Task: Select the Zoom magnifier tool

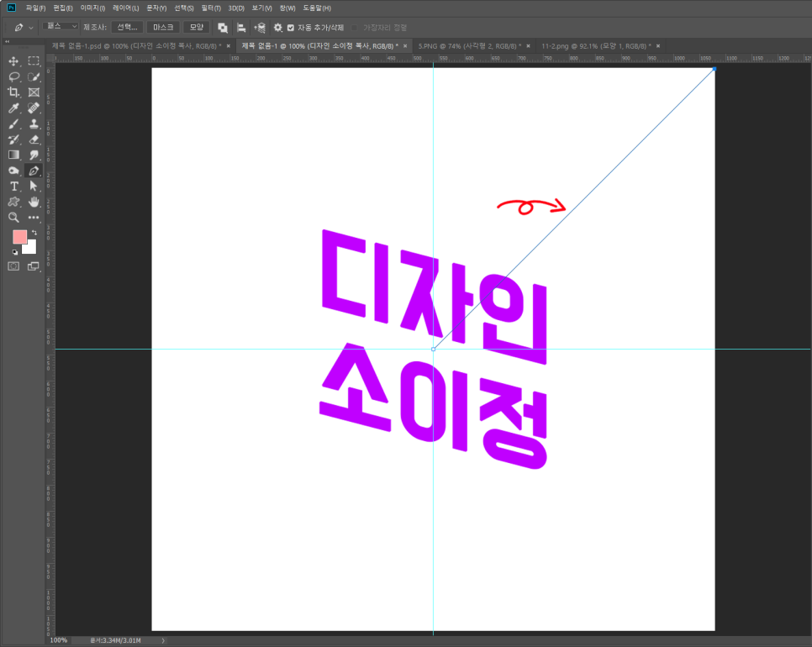Action: (13, 218)
